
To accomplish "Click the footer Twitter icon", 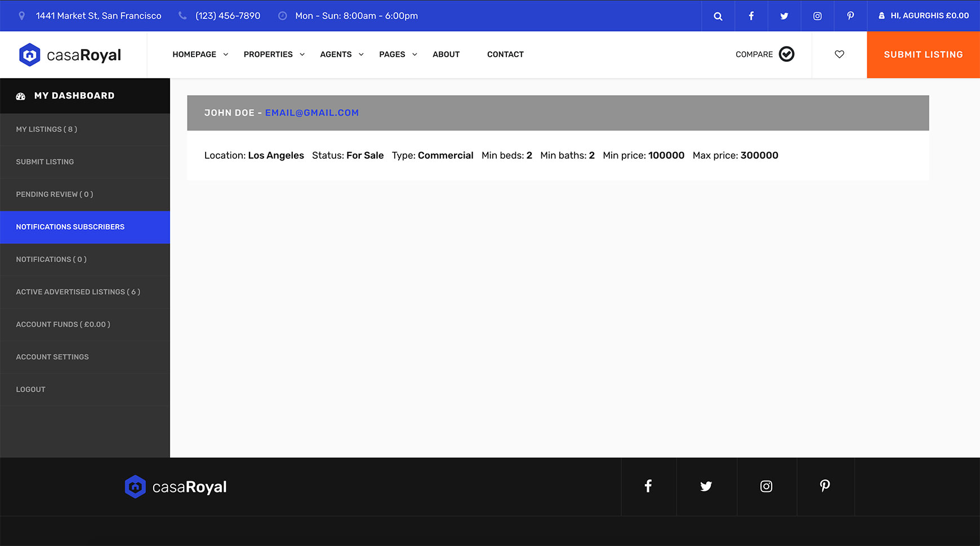I will pos(706,486).
